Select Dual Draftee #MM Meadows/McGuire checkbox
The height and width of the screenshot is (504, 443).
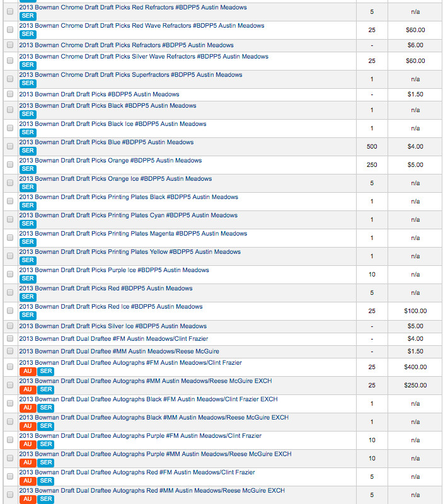[10, 351]
